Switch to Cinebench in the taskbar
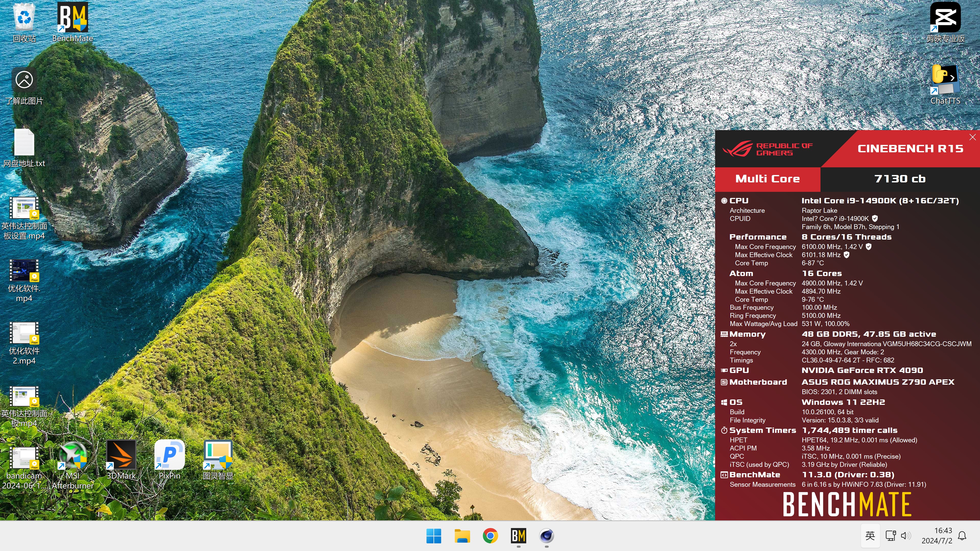The image size is (980, 551). click(546, 536)
